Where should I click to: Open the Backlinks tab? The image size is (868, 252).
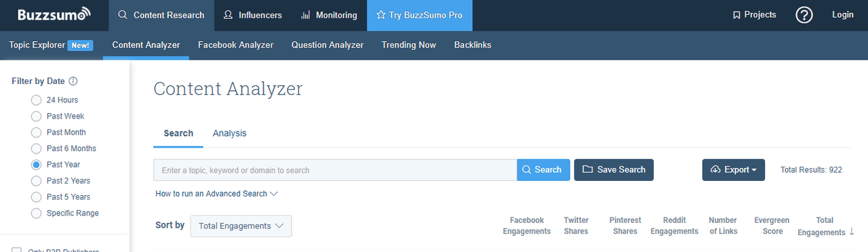473,45
